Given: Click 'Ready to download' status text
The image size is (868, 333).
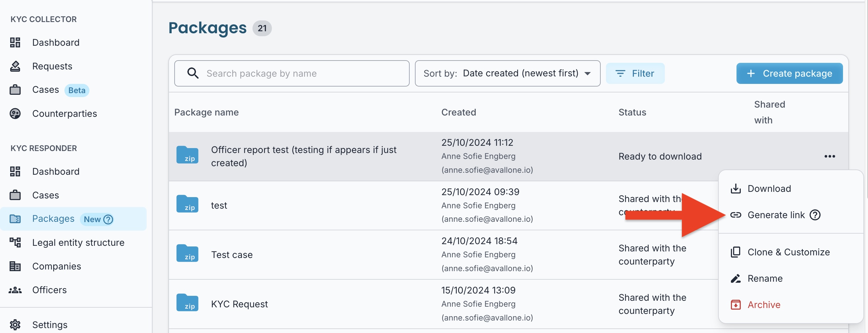Looking at the screenshot, I should point(660,156).
